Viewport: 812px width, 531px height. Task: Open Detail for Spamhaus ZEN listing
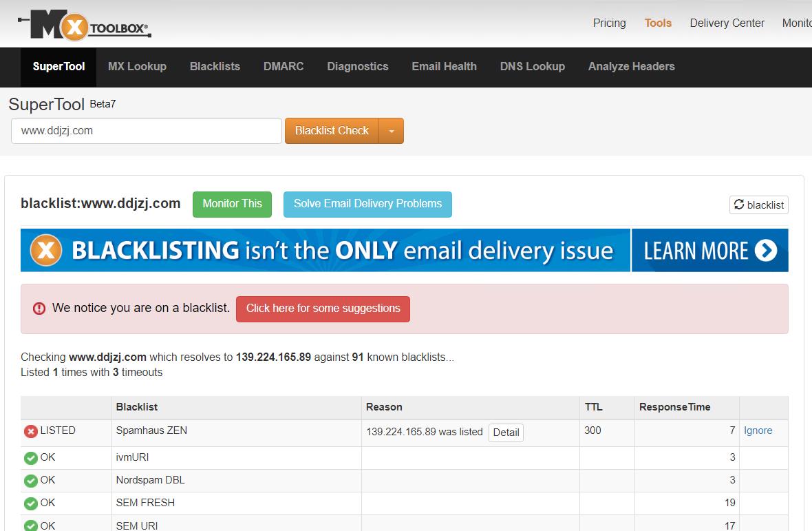click(x=506, y=433)
